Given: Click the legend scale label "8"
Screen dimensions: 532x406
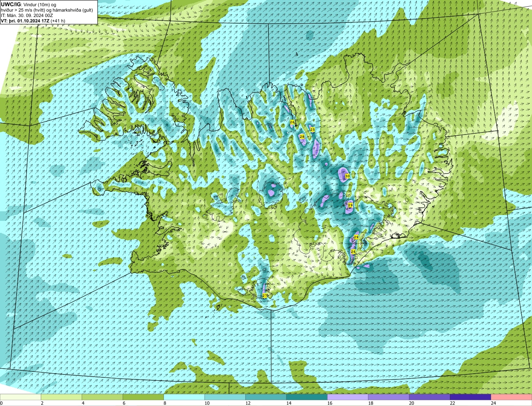Looking at the screenshot, I should click(164, 403).
